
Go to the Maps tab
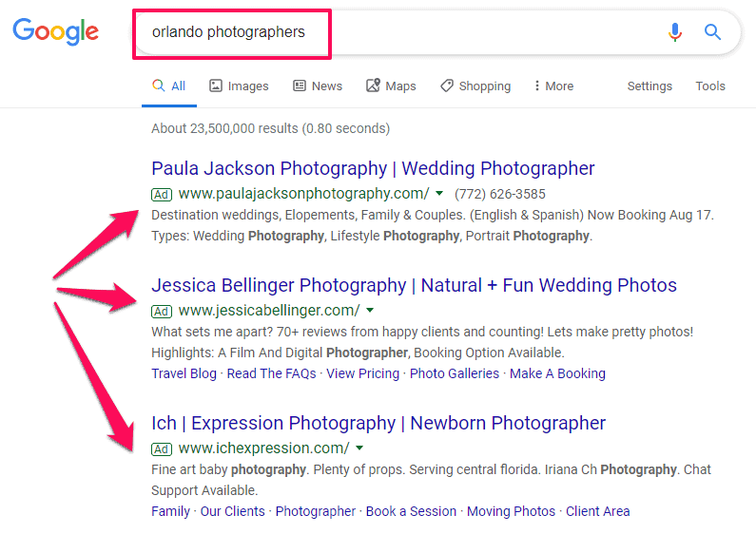point(391,86)
